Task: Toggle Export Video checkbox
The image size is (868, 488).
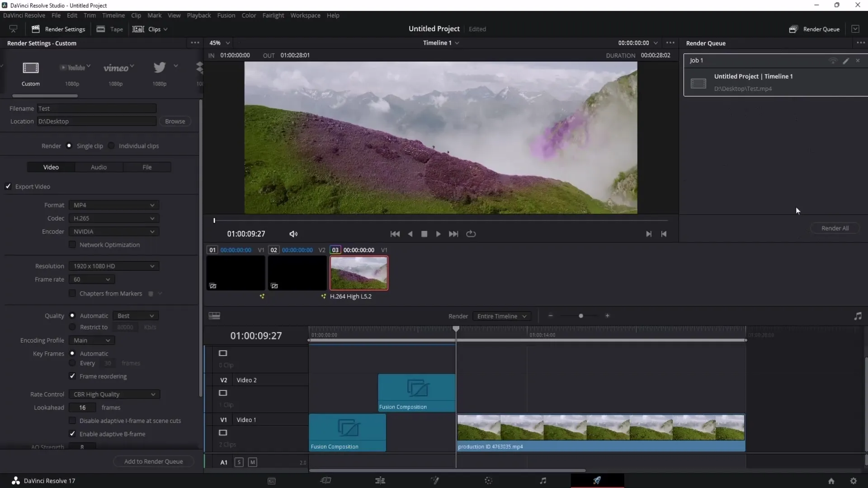Action: [9, 187]
